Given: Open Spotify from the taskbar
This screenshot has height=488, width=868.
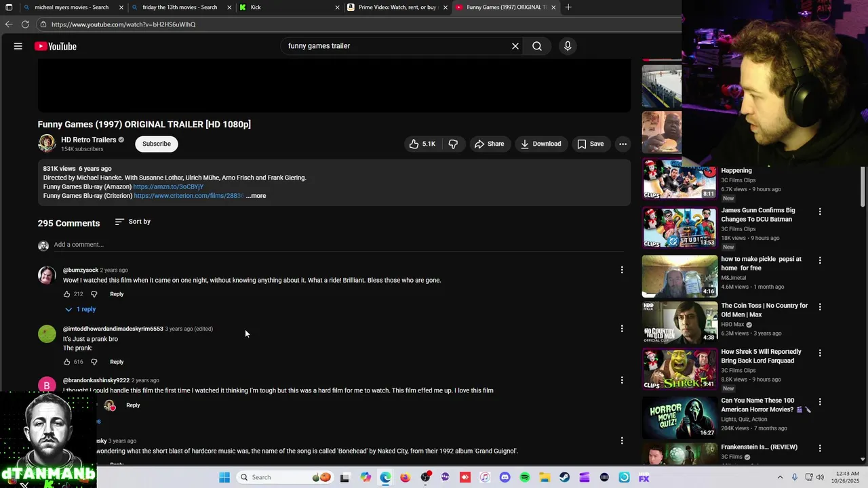Looking at the screenshot, I should point(525,477).
